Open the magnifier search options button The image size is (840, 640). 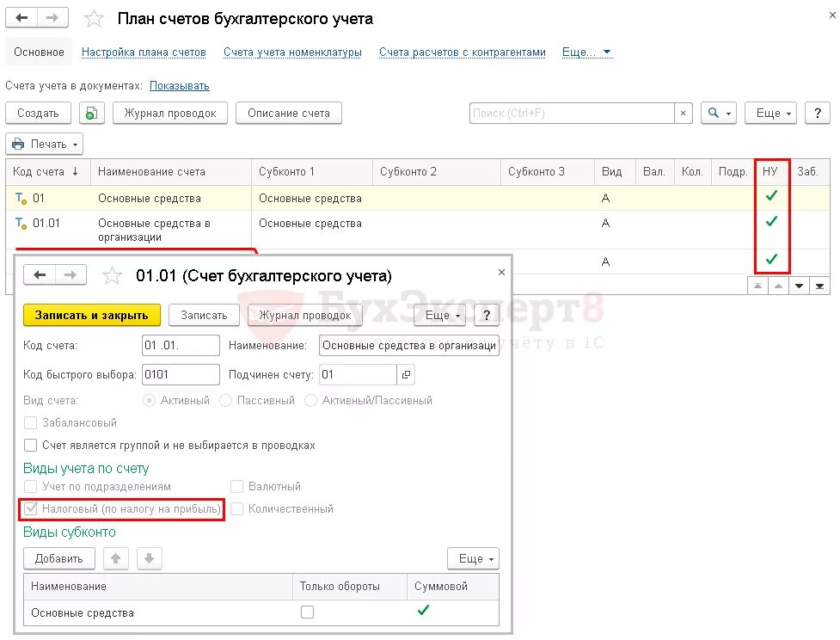click(719, 113)
